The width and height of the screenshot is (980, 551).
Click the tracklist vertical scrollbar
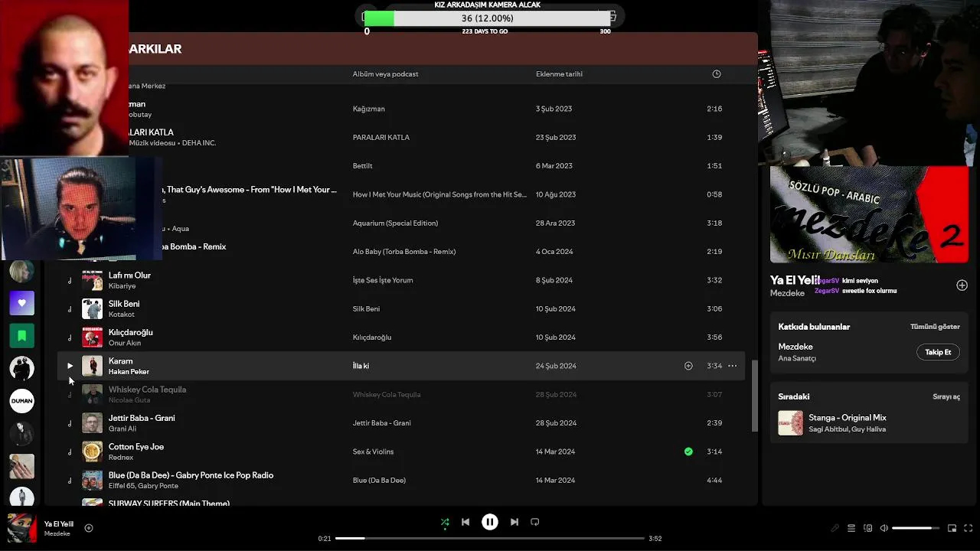[754, 396]
